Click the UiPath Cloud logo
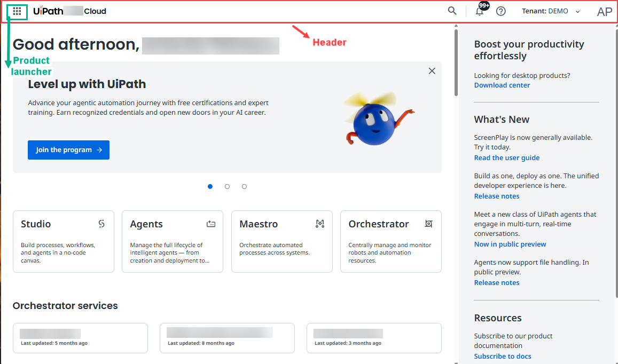Viewport: 618px width, 364px height. click(70, 11)
